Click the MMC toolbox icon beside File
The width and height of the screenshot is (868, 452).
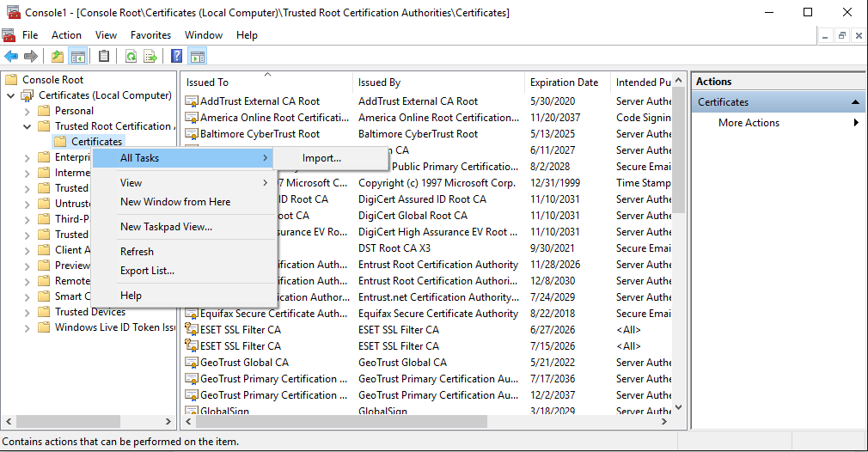coord(9,35)
